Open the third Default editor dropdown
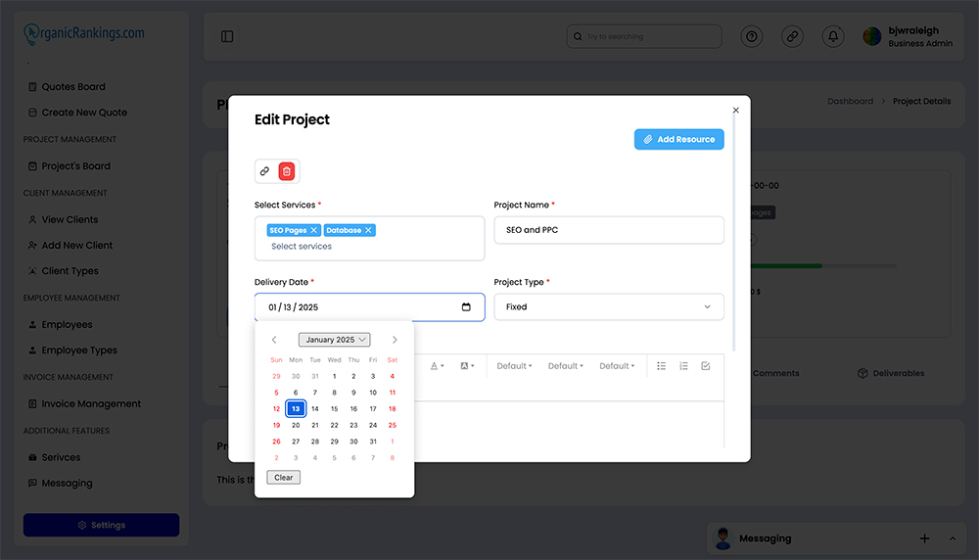Image resolution: width=979 pixels, height=560 pixels. (x=617, y=366)
